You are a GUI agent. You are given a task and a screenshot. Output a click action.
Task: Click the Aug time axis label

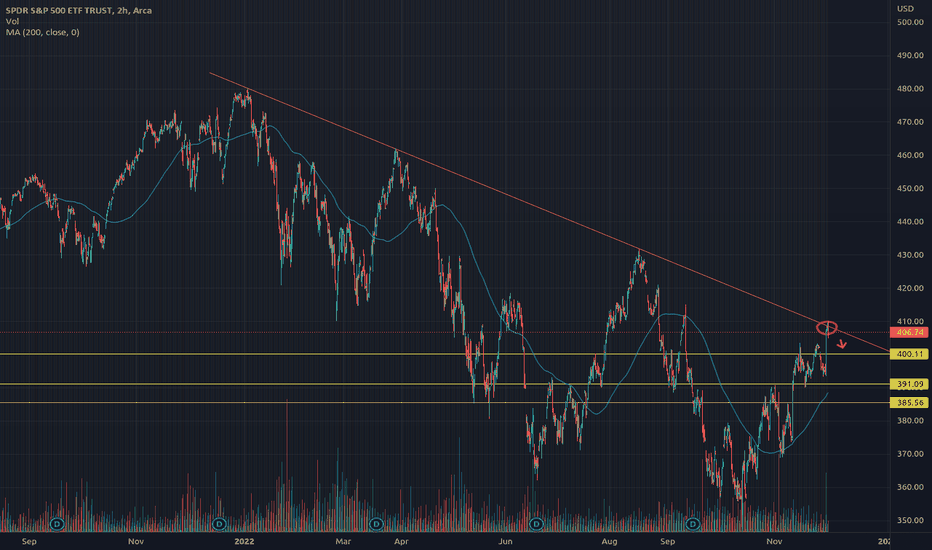[609, 541]
